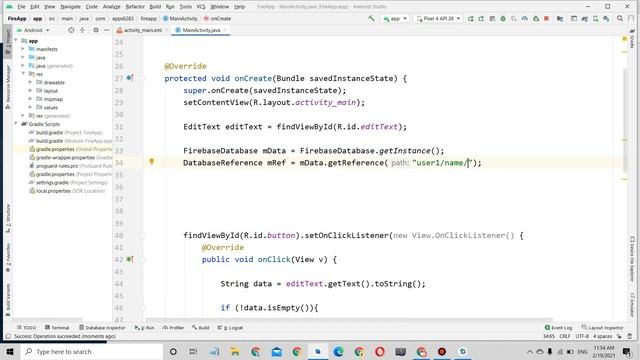The image size is (640, 360).
Task: Open Opera browser from taskbar
Action: pyautogui.click(x=380, y=351)
